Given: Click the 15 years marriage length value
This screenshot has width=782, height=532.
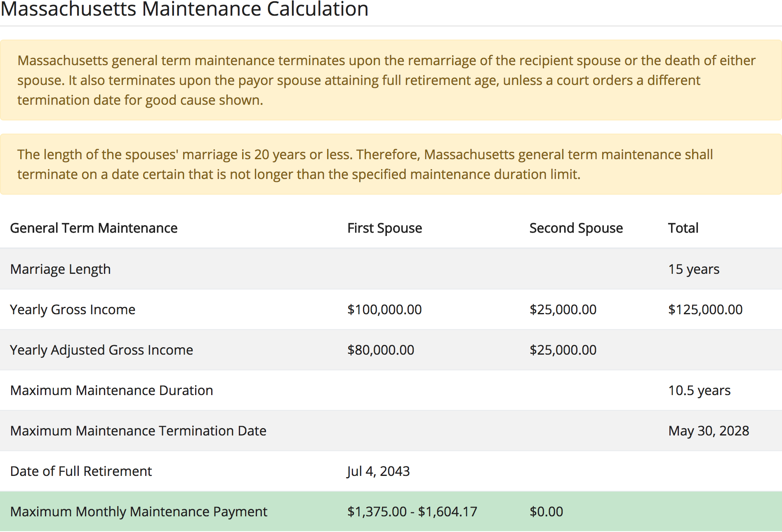Looking at the screenshot, I should pos(693,269).
